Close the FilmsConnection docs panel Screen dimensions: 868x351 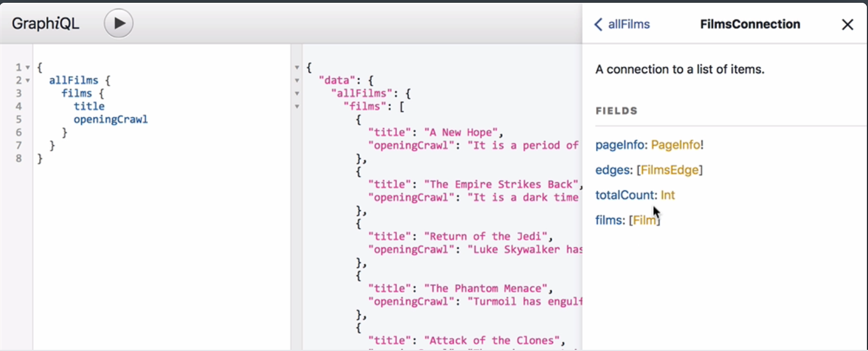click(x=847, y=24)
